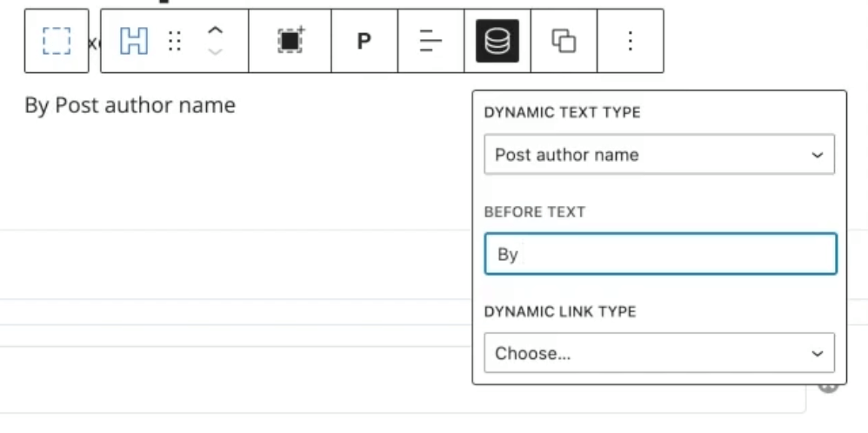The height and width of the screenshot is (433, 868).
Task: Move the block down with the down chevron
Action: (x=215, y=52)
